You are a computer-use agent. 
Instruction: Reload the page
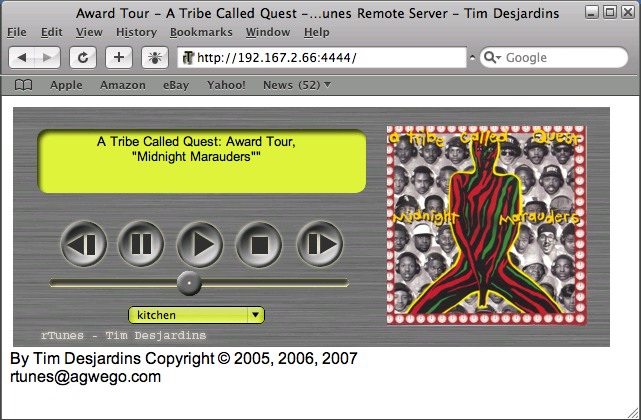(x=83, y=58)
